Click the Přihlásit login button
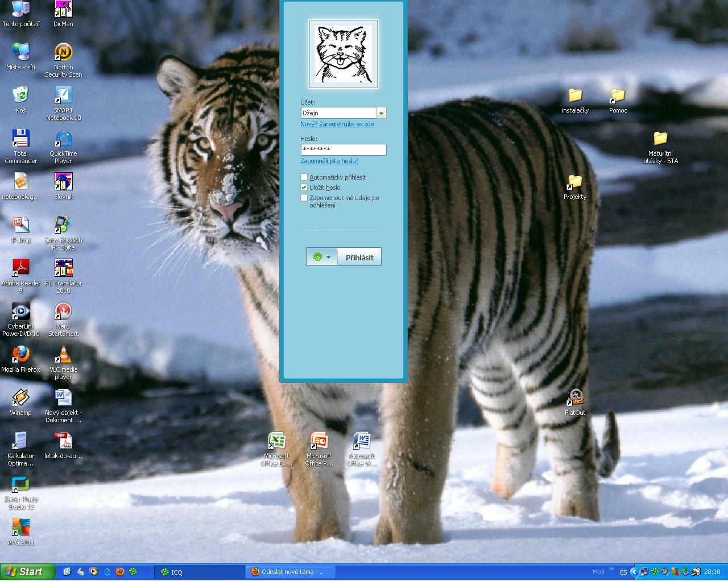Image resolution: width=728 pixels, height=582 pixels. tap(359, 257)
